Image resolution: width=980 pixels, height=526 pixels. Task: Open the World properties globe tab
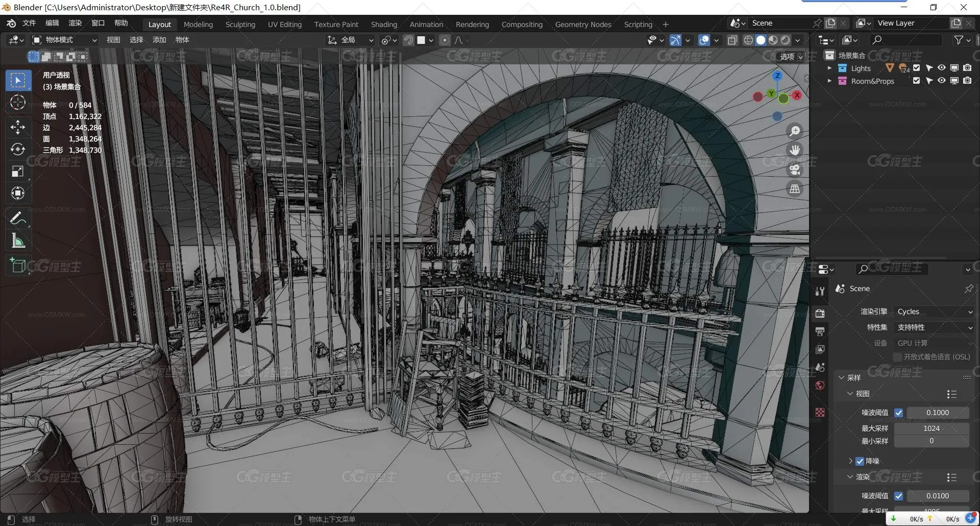click(x=820, y=385)
